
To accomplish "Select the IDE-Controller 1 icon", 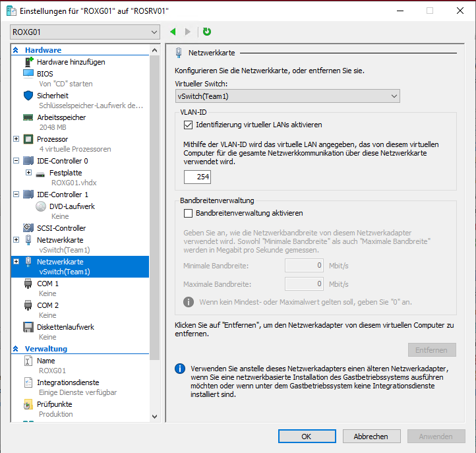I will (28, 195).
